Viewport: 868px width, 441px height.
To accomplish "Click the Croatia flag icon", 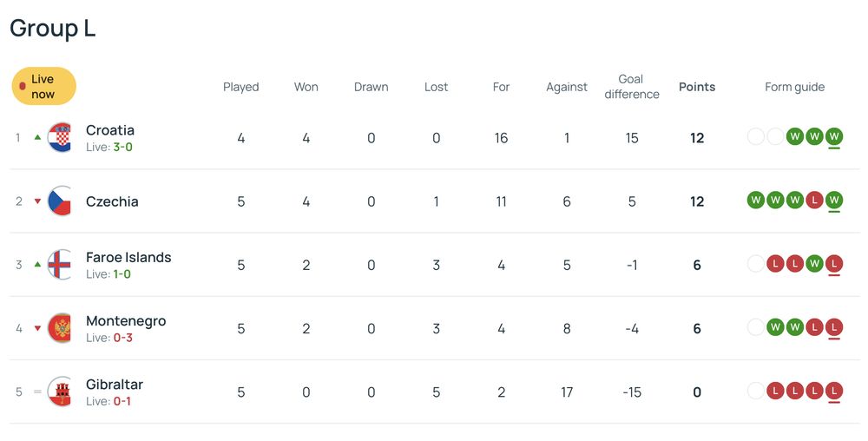I will coord(60,138).
